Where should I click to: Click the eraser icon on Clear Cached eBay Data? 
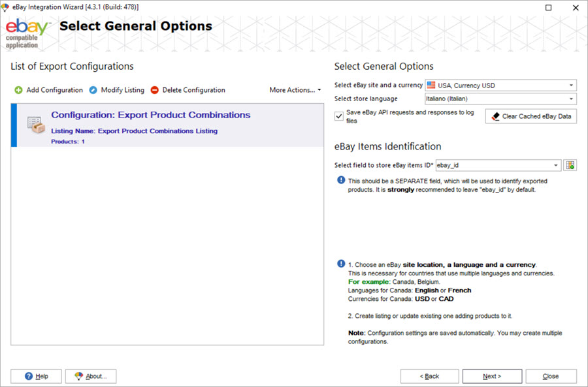coord(495,117)
